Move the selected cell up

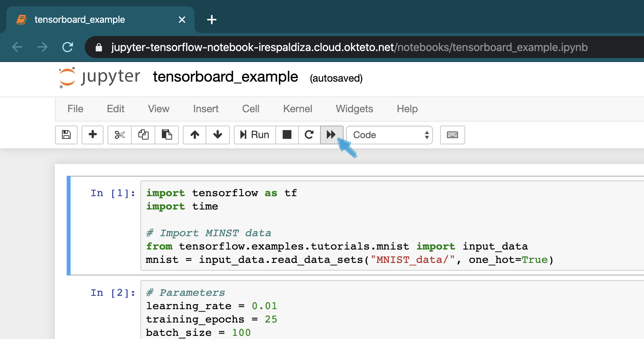(x=195, y=135)
